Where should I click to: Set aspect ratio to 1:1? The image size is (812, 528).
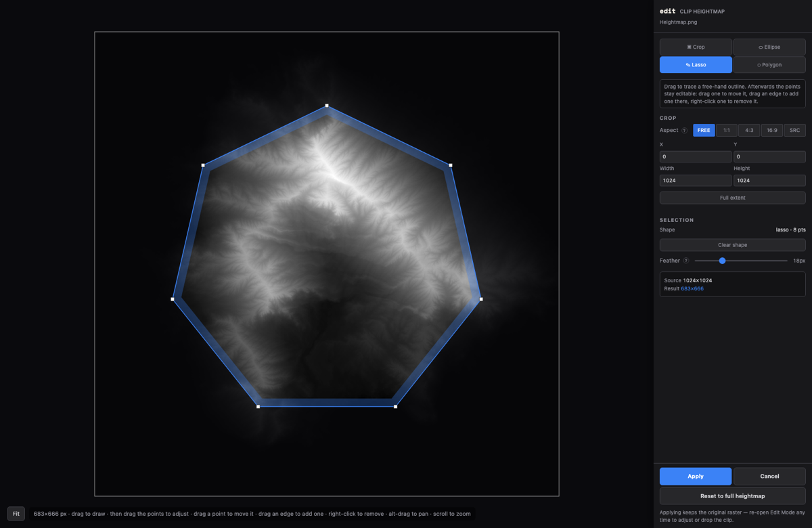(x=727, y=130)
